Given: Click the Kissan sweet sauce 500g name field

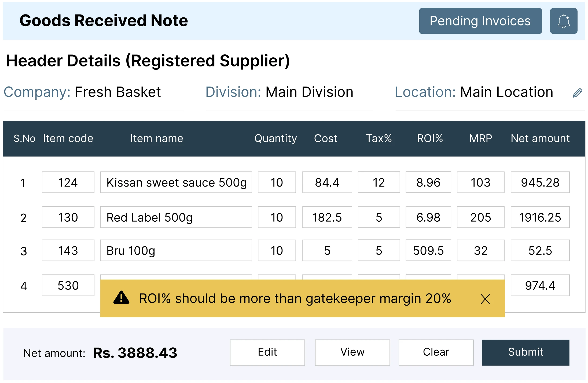Looking at the screenshot, I should pos(176,182).
